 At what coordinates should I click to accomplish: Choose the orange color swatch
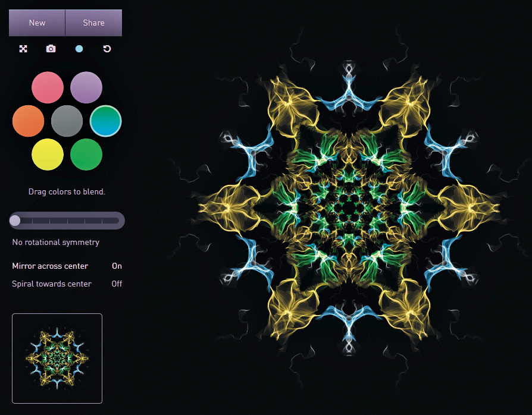(x=28, y=121)
